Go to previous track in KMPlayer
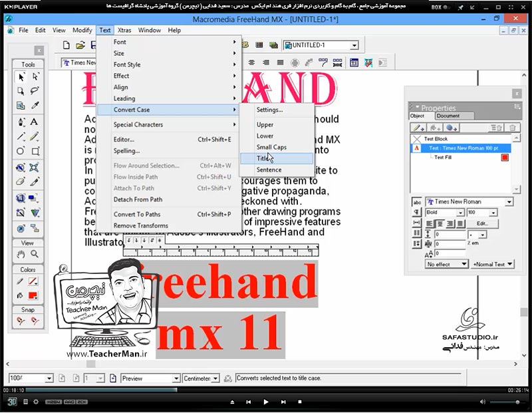 coord(249,402)
